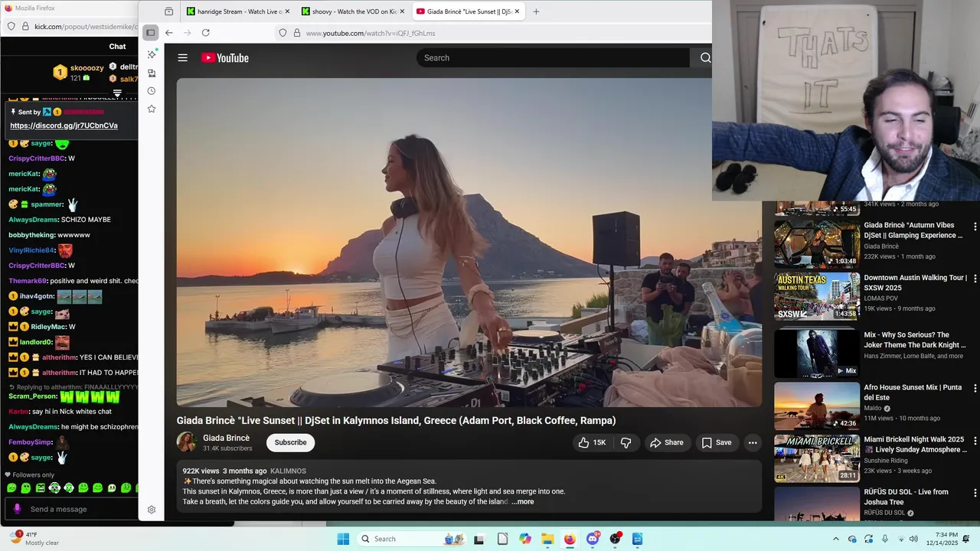Image resolution: width=980 pixels, height=551 pixels.
Task: Click the taskbar Search box
Action: [x=412, y=539]
